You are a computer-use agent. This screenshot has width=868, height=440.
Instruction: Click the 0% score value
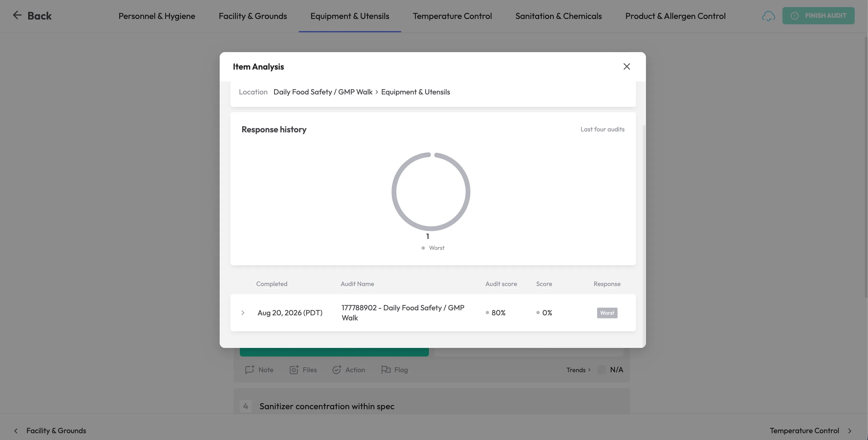tap(547, 313)
